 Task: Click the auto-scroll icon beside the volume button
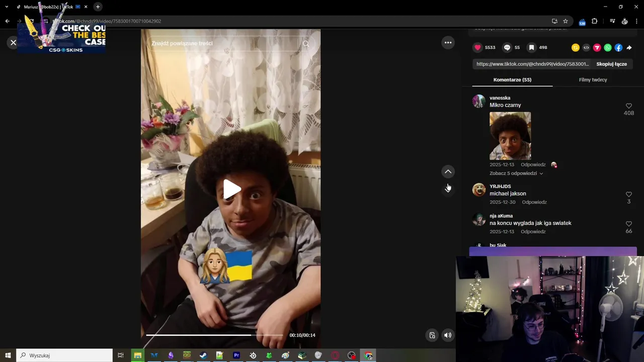432,335
